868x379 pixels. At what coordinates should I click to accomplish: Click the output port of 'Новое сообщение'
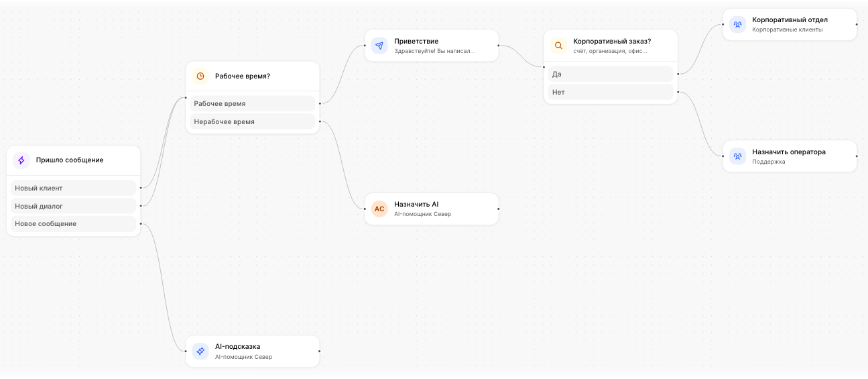click(141, 223)
